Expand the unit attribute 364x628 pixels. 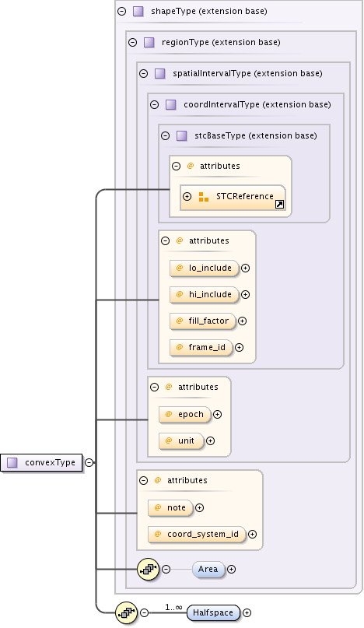tap(210, 441)
